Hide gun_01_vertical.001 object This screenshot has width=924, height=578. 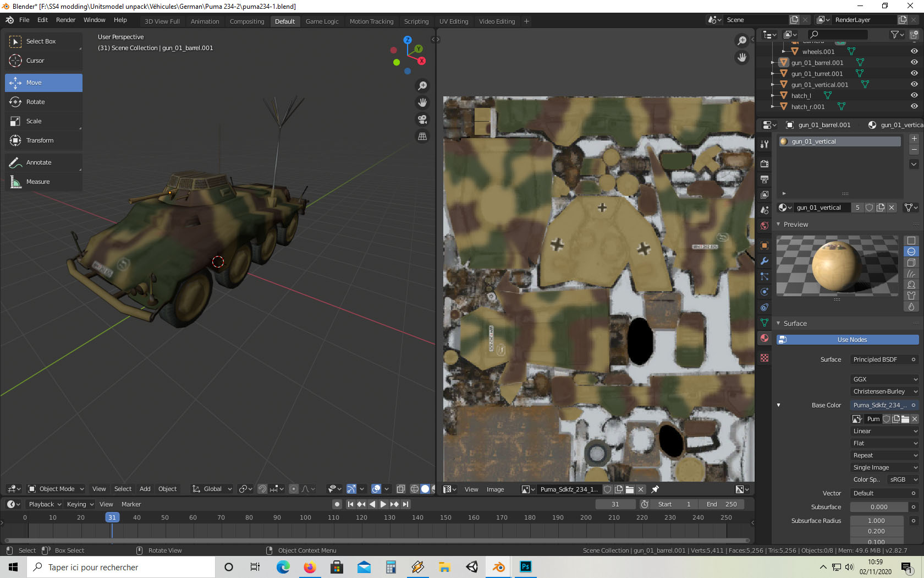(914, 84)
